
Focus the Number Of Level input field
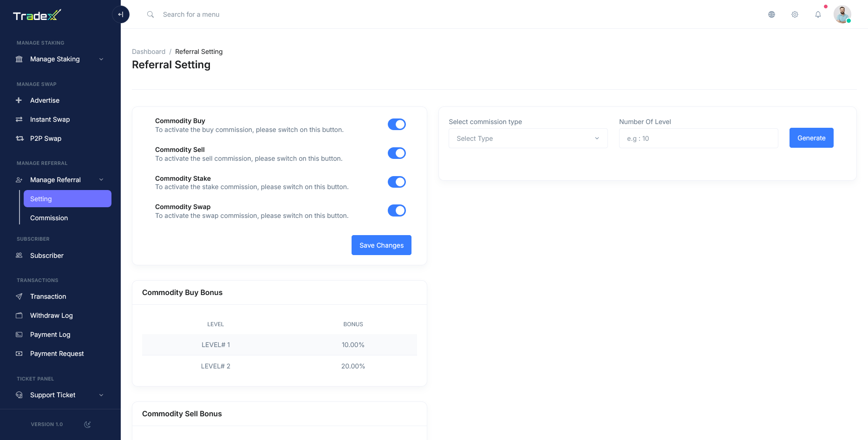coord(698,138)
